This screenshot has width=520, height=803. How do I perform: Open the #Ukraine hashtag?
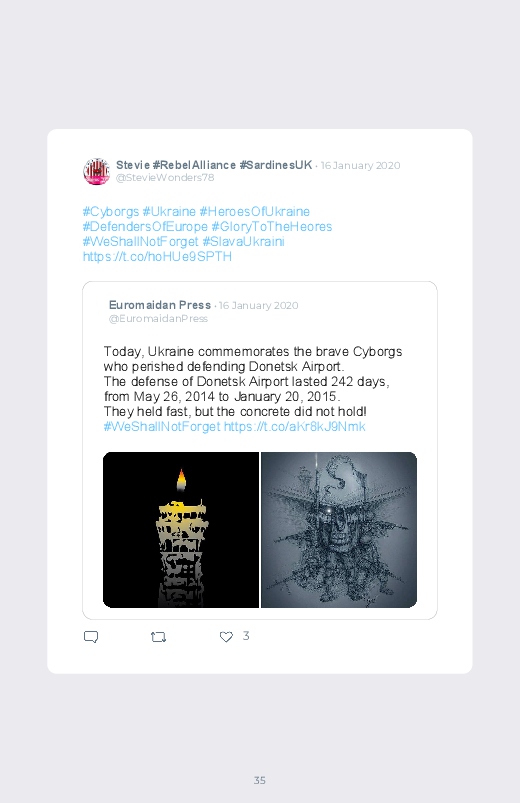tap(169, 212)
